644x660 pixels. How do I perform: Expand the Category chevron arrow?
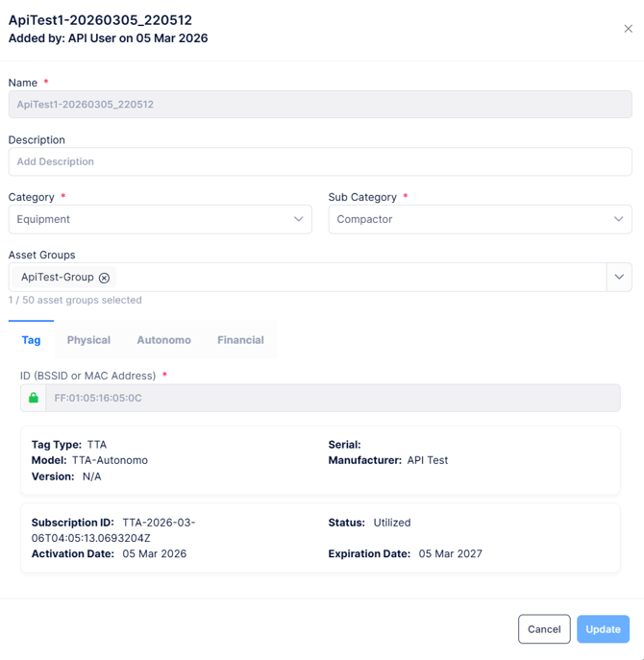[x=298, y=219]
